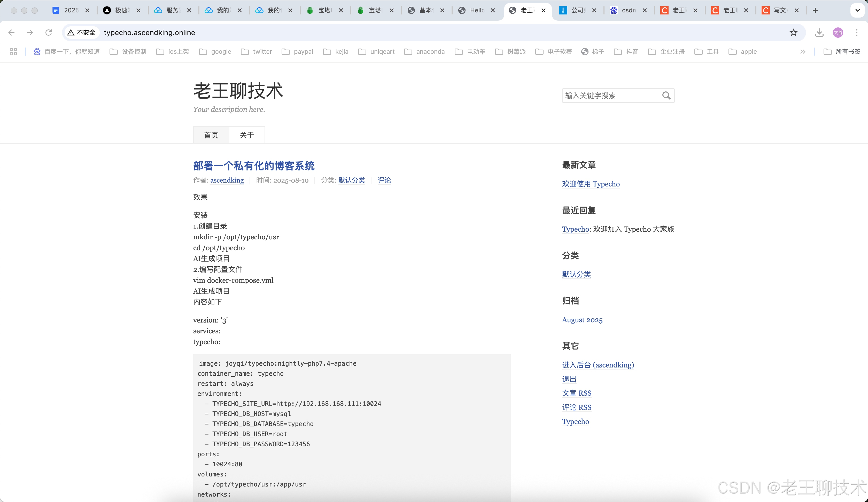This screenshot has height=502, width=868.
Task: Open the downloads icon in the toolbar
Action: (819, 32)
